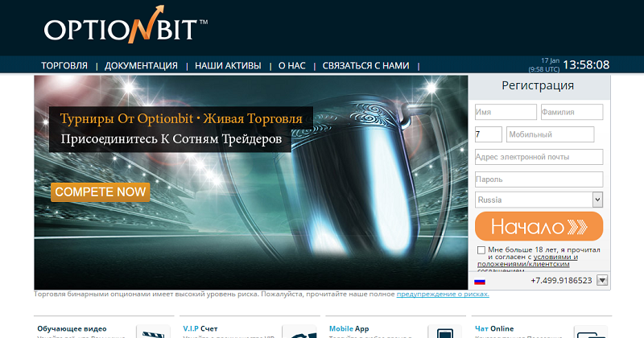Click the 17 Jan date text
Screen dimensions: 644x338
(550, 61)
